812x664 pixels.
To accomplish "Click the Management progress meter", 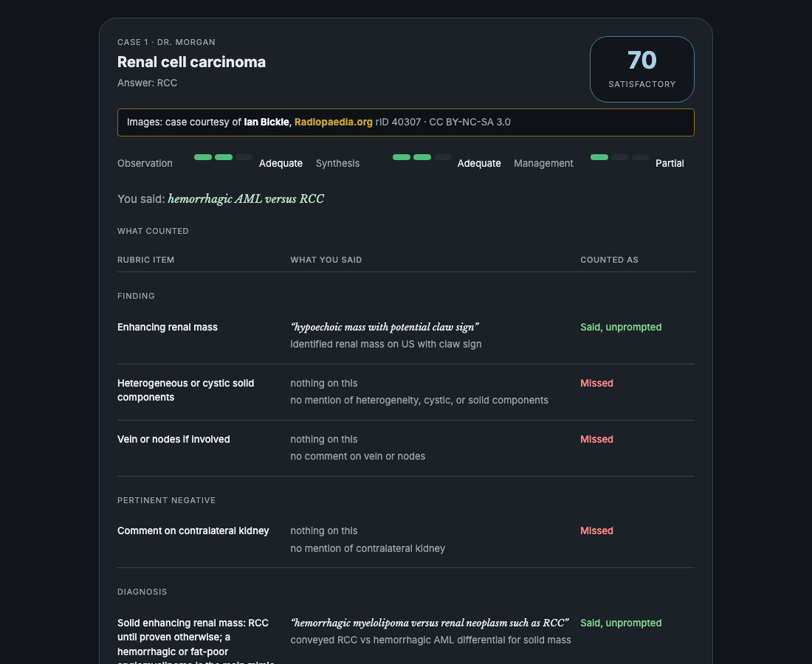I will point(619,157).
